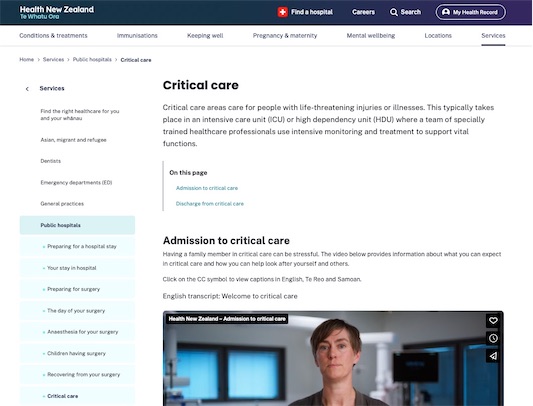Open Dentists sidebar link
Screen dimensions: 533x406
pos(51,161)
